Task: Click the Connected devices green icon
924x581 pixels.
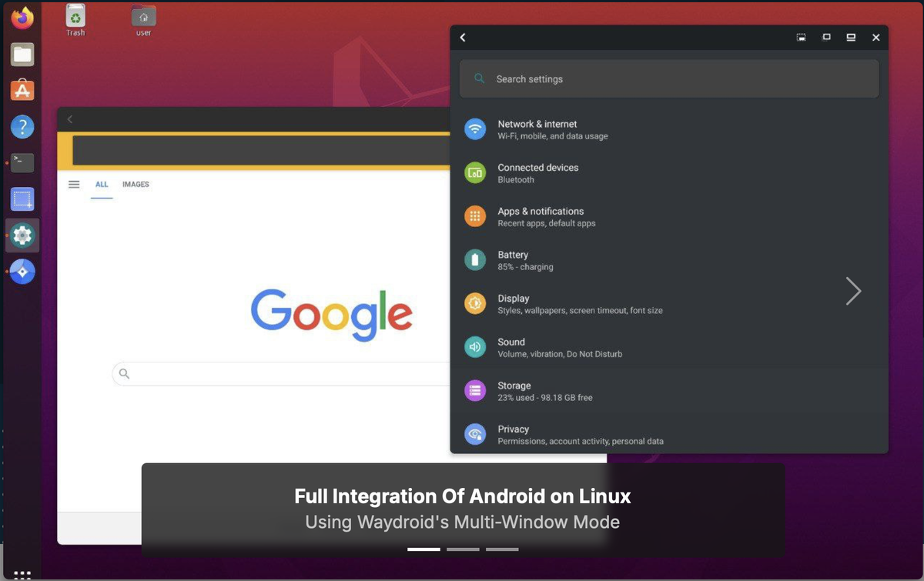Action: pyautogui.click(x=475, y=172)
